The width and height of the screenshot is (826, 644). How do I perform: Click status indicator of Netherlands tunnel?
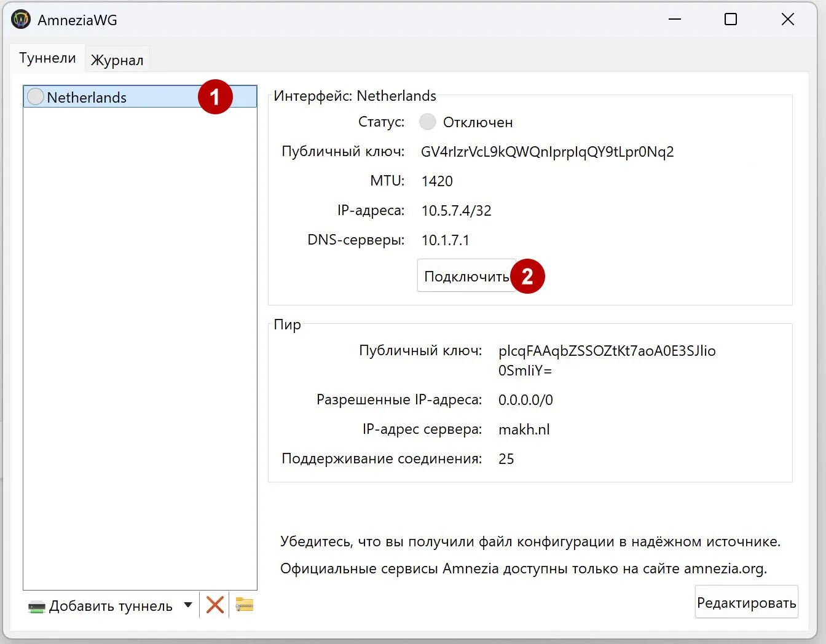35,96
